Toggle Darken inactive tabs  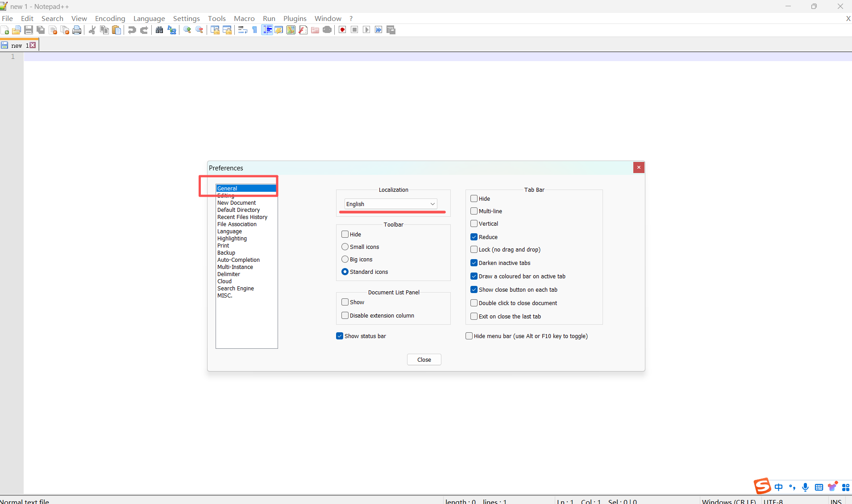coord(474,263)
